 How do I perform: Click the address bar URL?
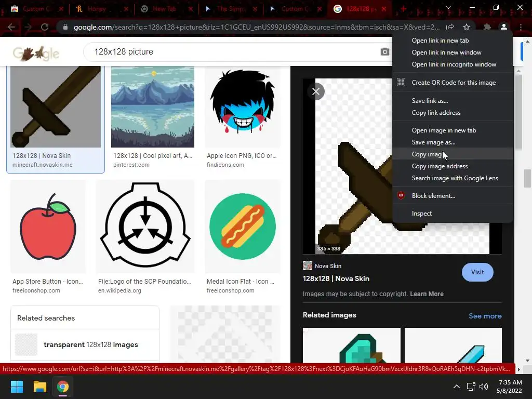point(257,27)
